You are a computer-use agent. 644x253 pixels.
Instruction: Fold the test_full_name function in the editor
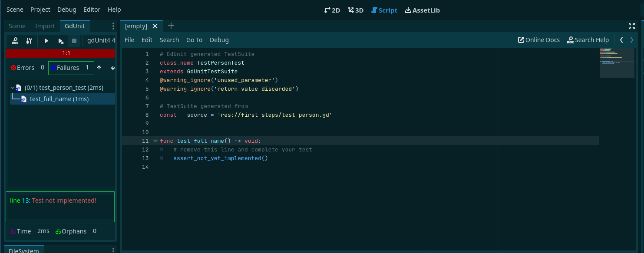click(x=155, y=141)
